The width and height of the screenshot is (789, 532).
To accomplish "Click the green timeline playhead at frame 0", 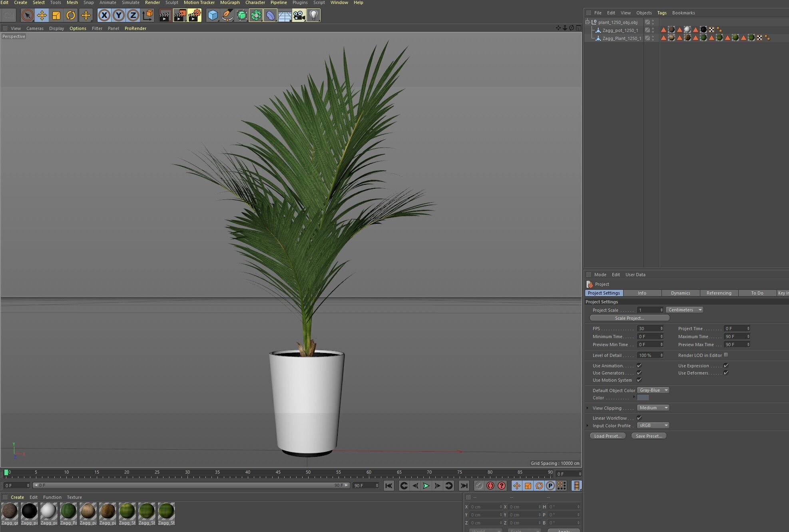I will click(x=6, y=473).
